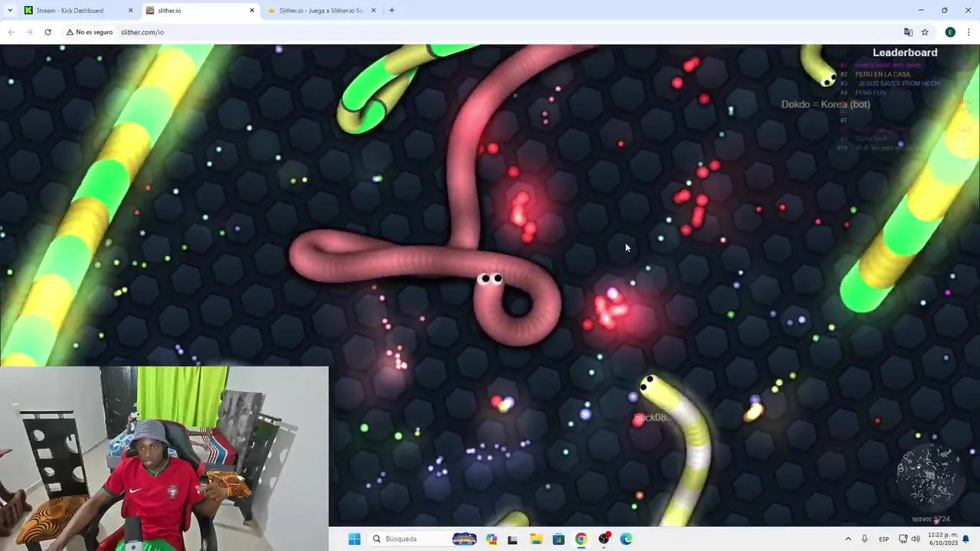Switch to Google Chrome on the taskbar
Image resolution: width=980 pixels, height=551 pixels.
pyautogui.click(x=581, y=539)
